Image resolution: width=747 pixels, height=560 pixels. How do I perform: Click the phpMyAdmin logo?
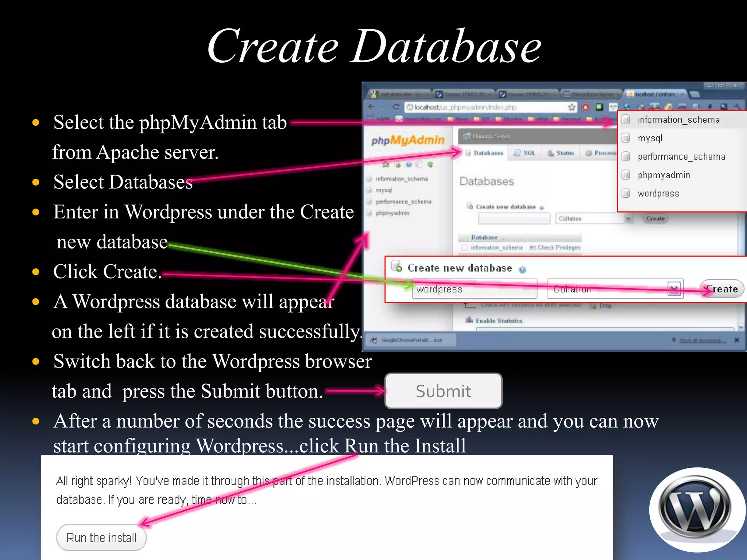coord(408,140)
